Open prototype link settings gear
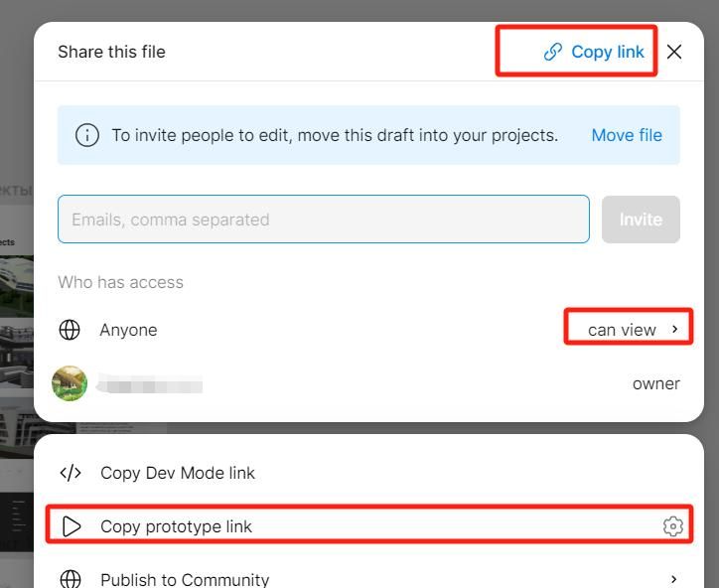The image size is (719, 588). coord(673,526)
